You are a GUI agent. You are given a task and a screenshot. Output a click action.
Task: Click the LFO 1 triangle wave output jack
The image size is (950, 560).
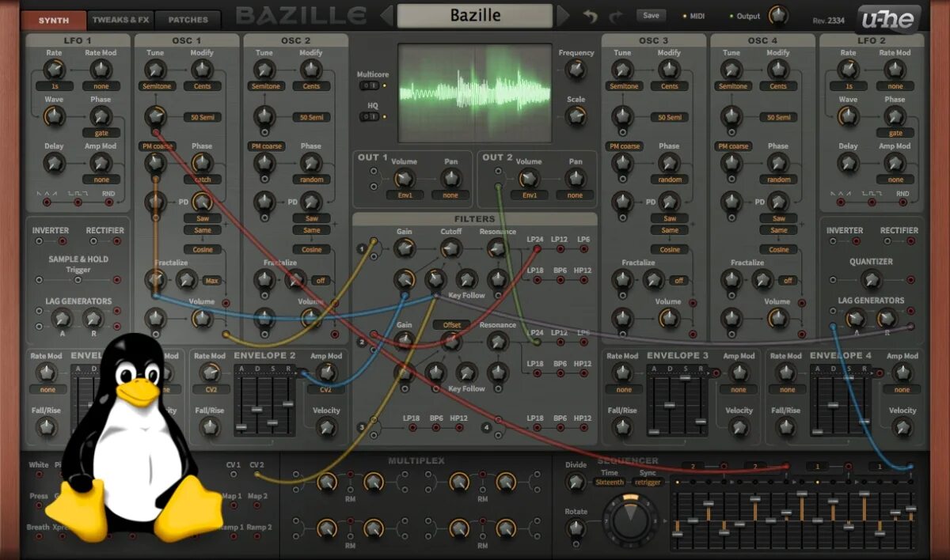[47, 202]
